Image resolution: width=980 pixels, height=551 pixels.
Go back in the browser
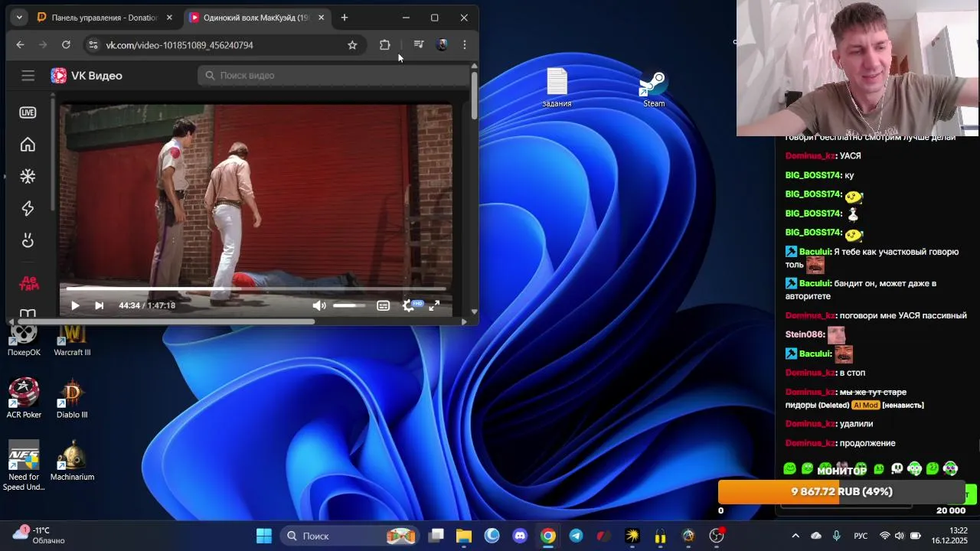pos(20,45)
